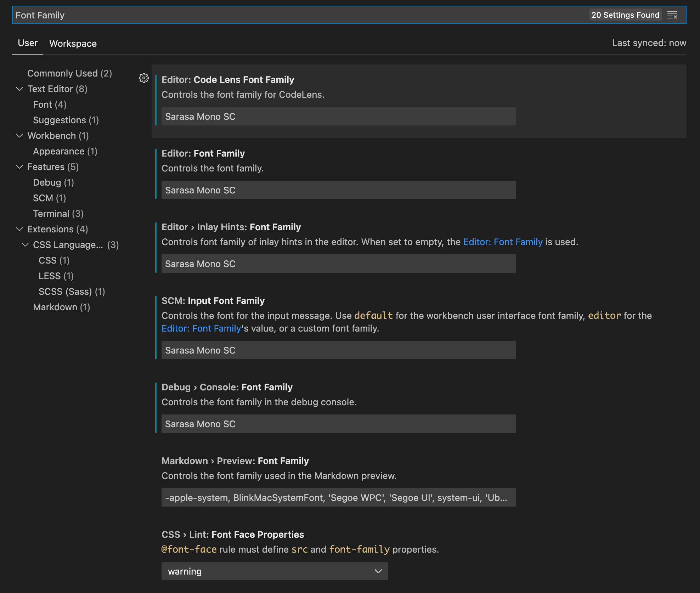Image resolution: width=700 pixels, height=593 pixels.
Task: Collapse the Extensions tree section
Action: tap(19, 229)
